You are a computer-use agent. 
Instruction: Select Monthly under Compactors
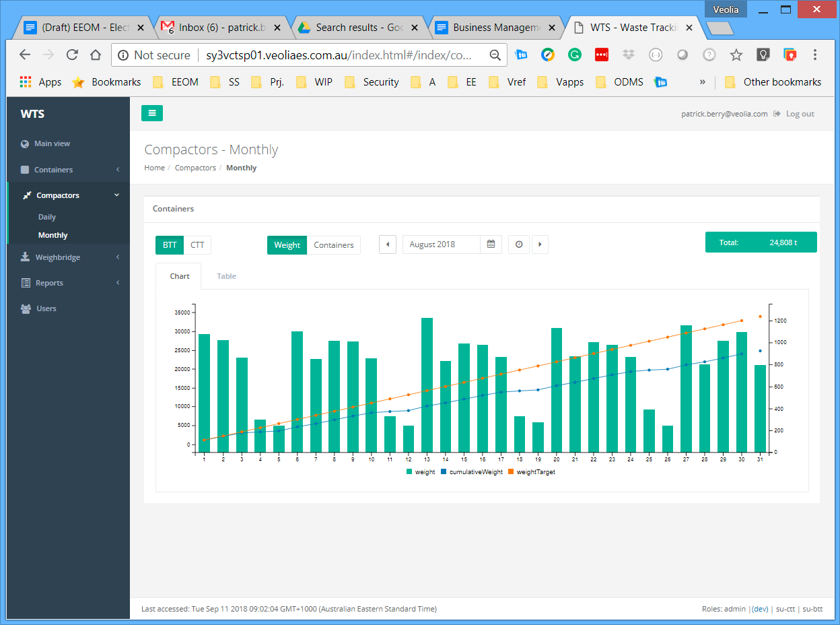(53, 235)
